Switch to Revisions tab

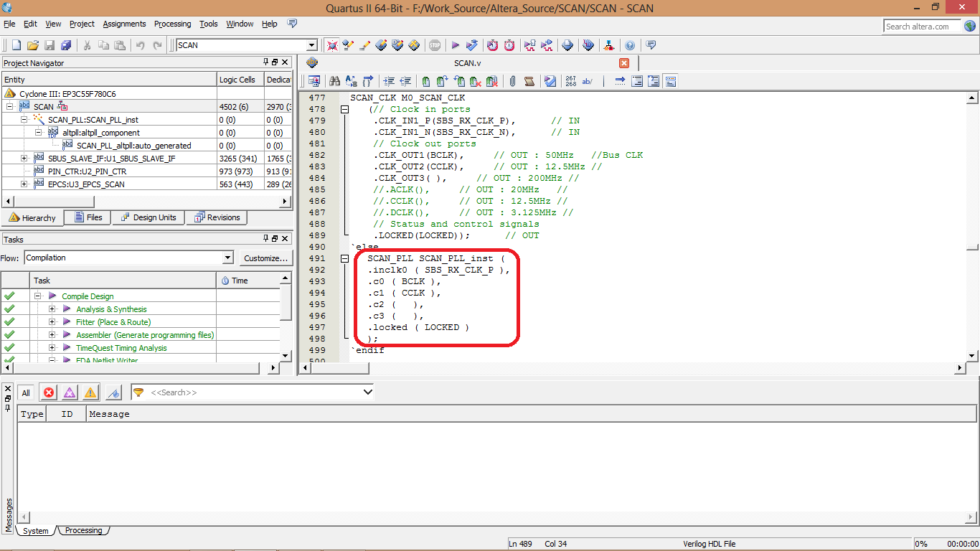(x=217, y=217)
